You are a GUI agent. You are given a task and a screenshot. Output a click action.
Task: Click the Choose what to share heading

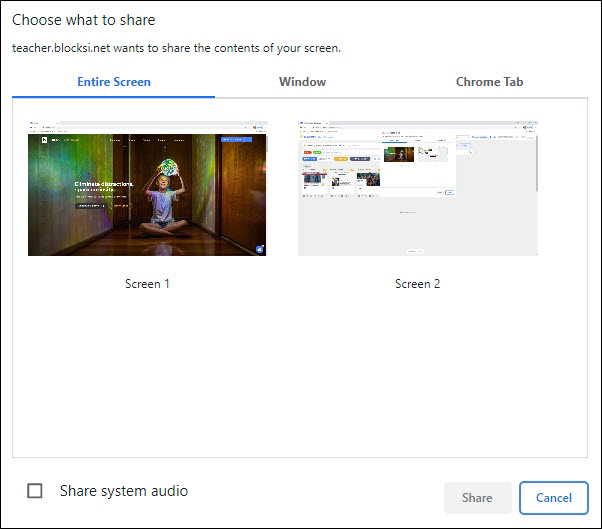[84, 20]
